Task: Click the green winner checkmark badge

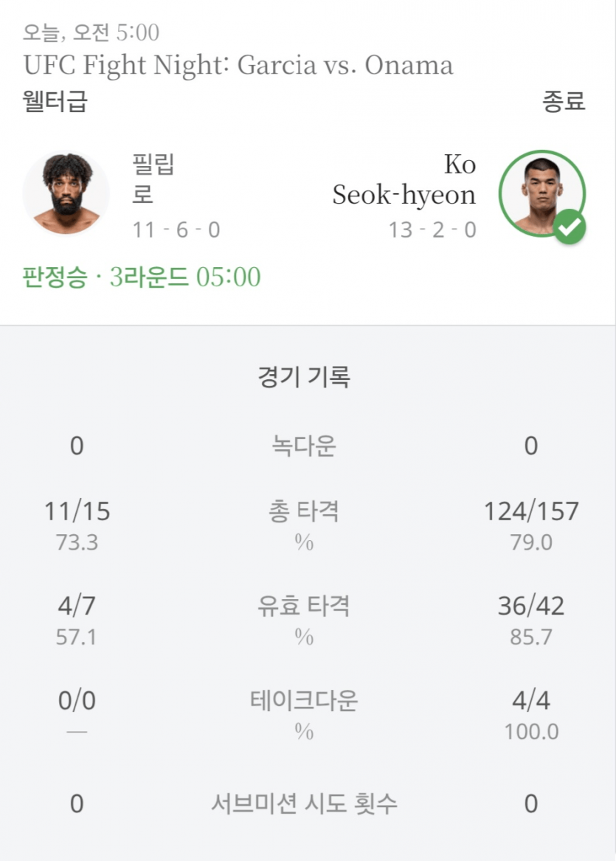Action: tap(570, 227)
